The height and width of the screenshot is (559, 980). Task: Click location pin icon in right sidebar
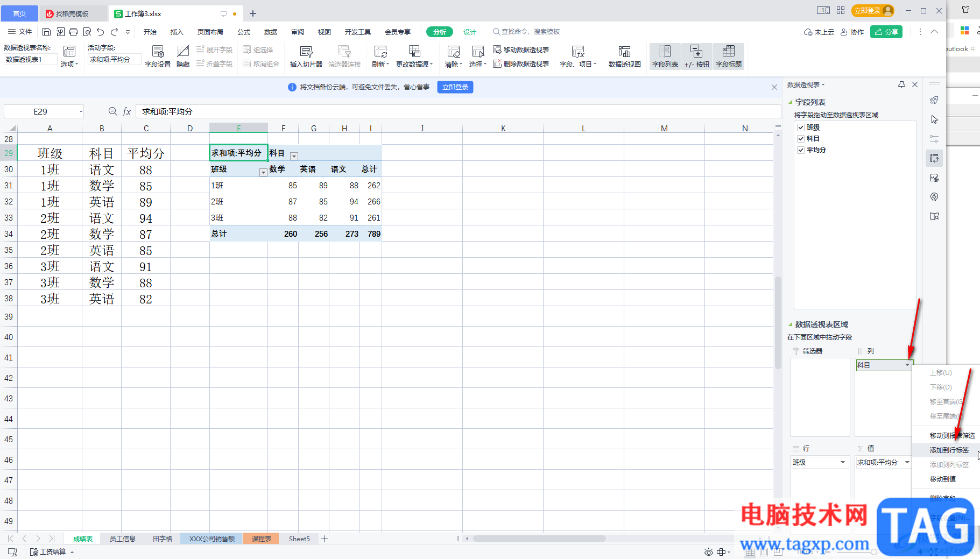point(934,197)
